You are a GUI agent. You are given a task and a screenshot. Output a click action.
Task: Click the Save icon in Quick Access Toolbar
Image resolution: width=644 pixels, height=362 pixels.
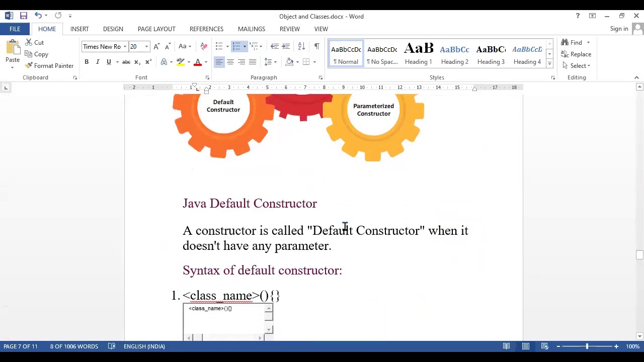23,16
